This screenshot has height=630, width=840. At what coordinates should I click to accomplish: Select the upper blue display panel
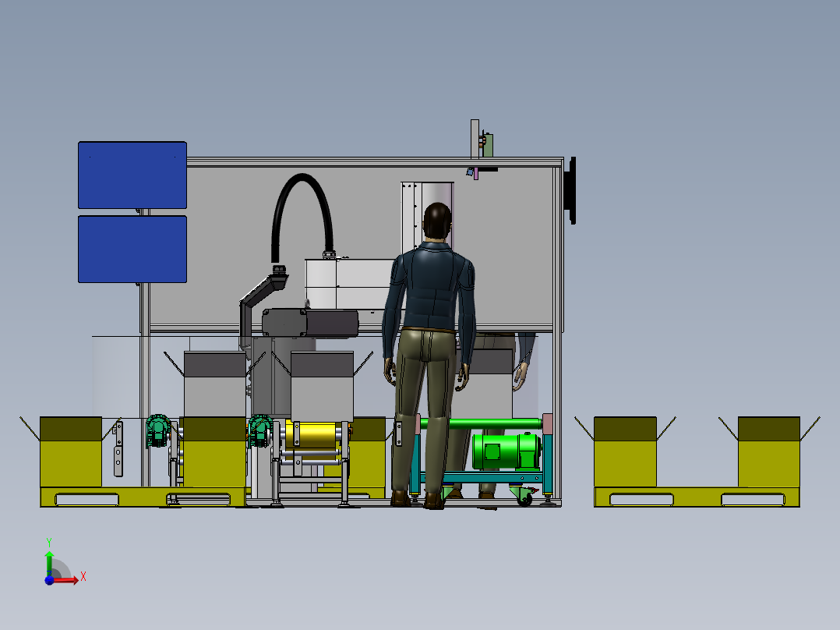(x=132, y=175)
